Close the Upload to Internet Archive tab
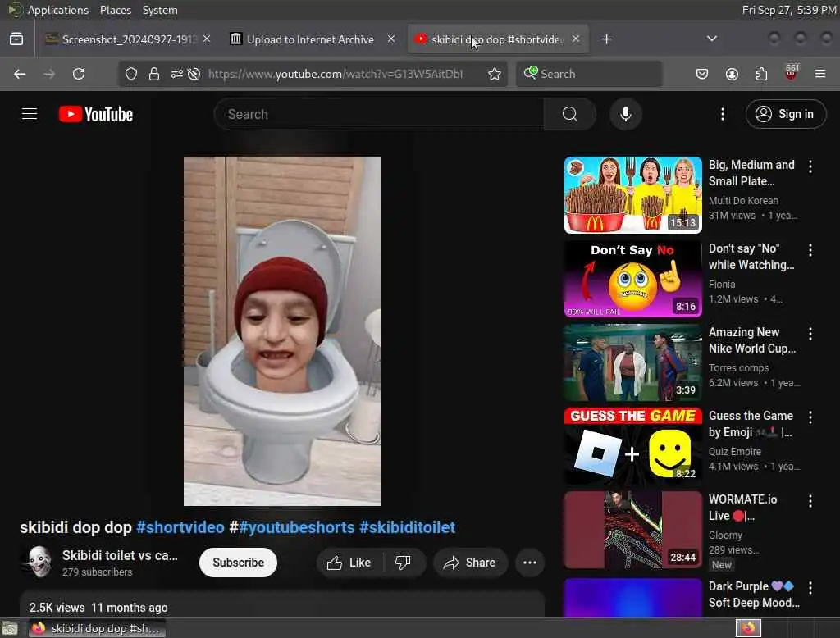Image resolution: width=840 pixels, height=638 pixels. pos(391,39)
